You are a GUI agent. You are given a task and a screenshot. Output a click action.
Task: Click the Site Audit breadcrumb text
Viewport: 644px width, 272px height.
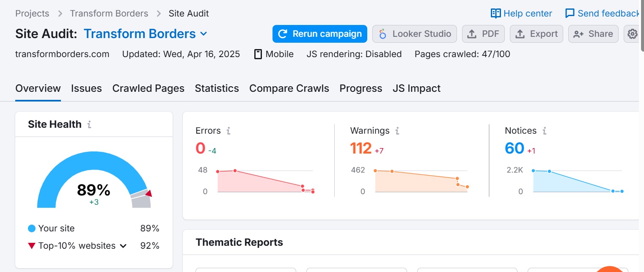point(189,14)
